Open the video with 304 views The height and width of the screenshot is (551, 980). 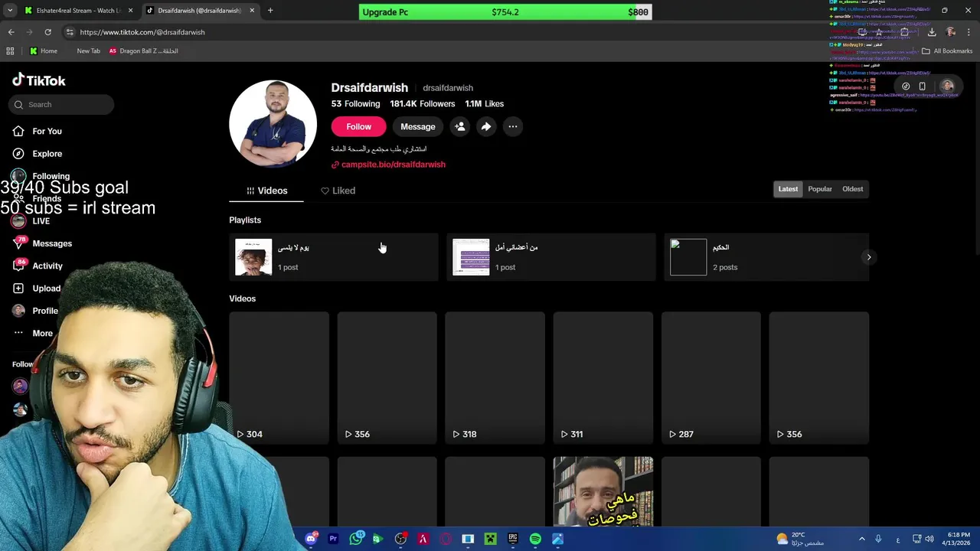(x=279, y=378)
